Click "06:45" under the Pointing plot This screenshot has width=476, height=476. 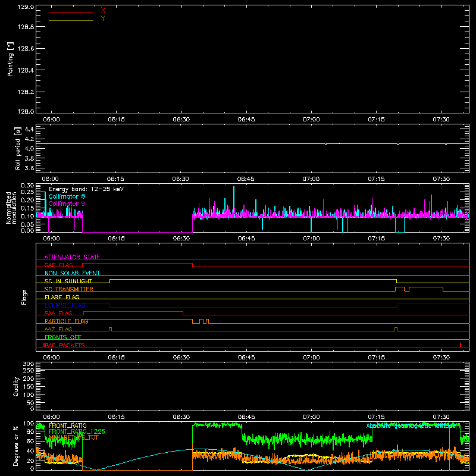tap(246, 120)
